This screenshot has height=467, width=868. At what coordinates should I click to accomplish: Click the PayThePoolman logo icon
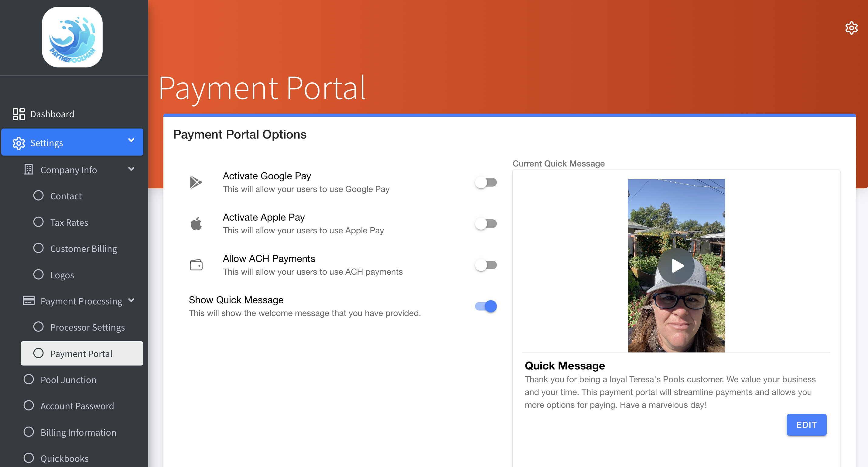(72, 37)
